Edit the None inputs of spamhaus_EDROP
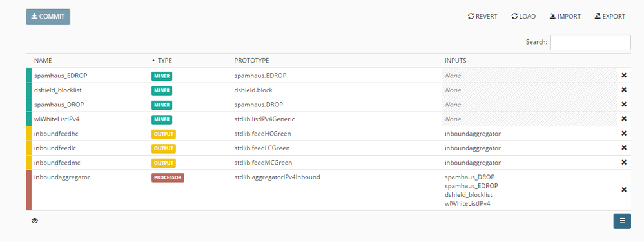 [529, 76]
